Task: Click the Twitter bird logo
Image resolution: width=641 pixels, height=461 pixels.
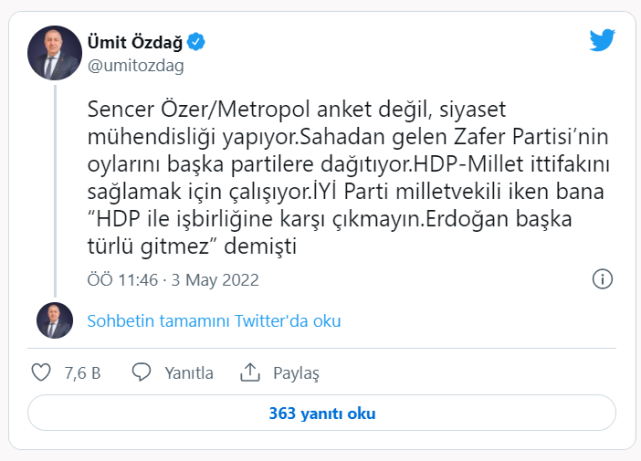Action: coord(602,40)
